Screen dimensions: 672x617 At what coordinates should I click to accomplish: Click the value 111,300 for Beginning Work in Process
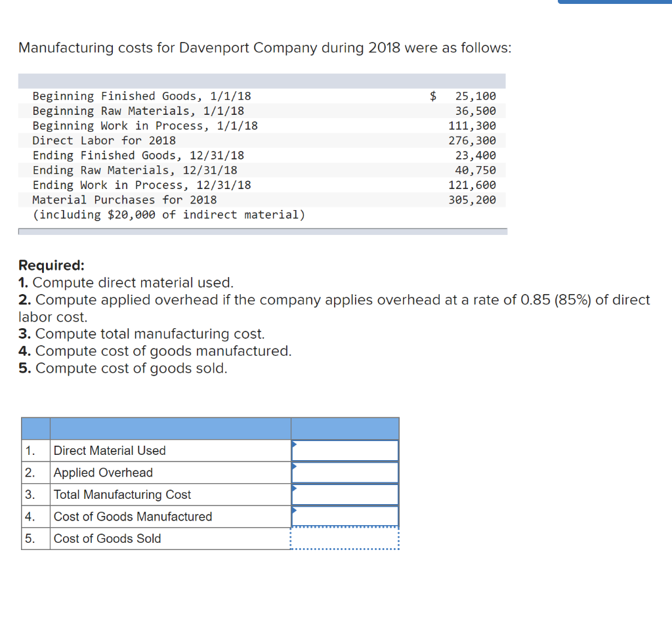(x=472, y=125)
